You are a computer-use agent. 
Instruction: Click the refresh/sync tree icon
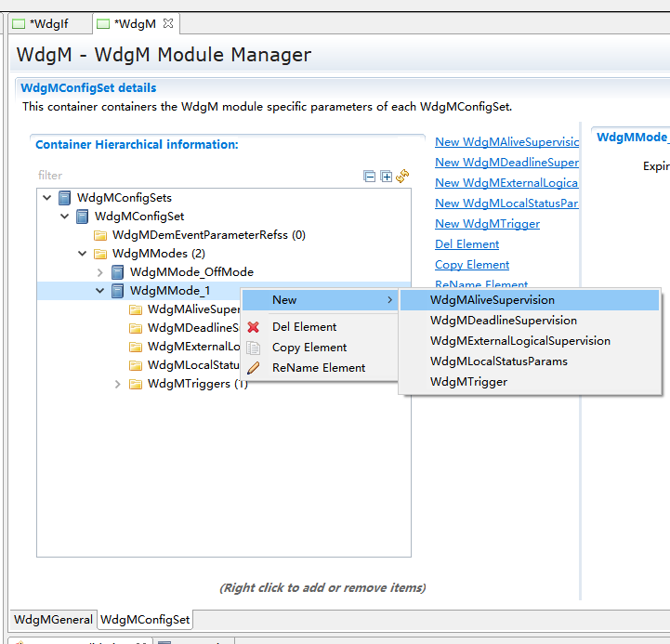(x=402, y=176)
